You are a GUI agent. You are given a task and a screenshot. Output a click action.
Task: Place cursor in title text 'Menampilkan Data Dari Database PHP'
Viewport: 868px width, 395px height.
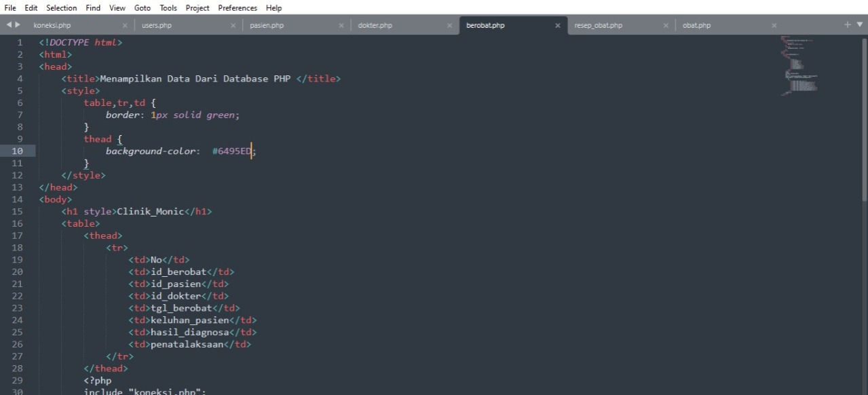click(195, 79)
